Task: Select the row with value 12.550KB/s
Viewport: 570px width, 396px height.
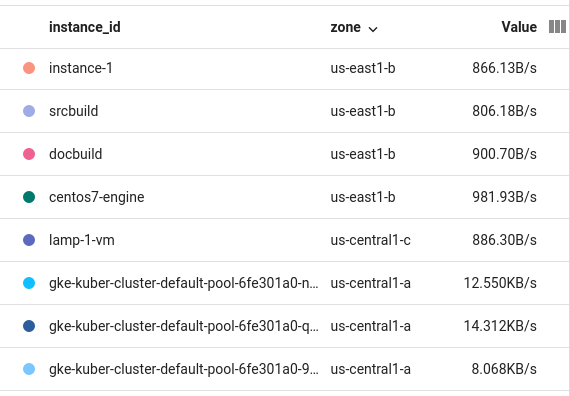Action: click(284, 283)
